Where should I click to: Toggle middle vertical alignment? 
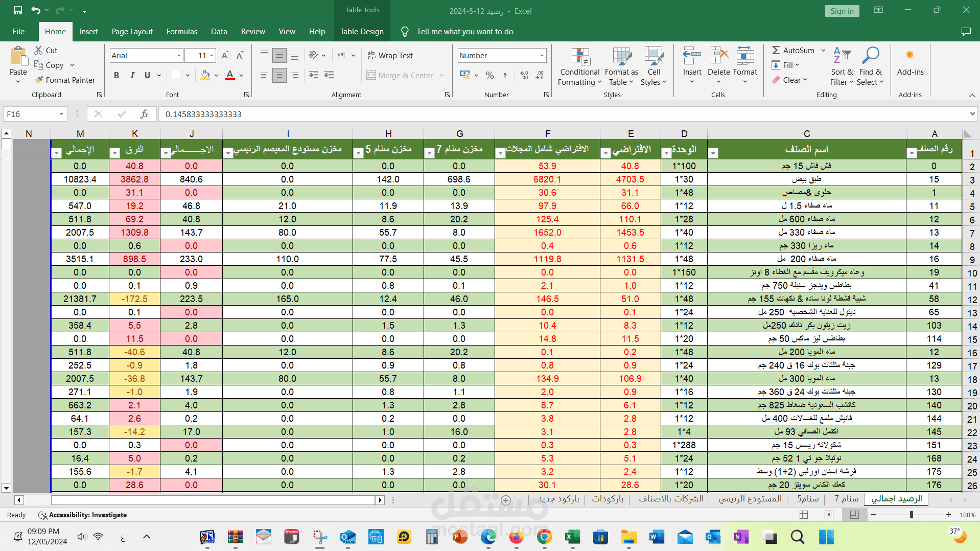tap(279, 55)
